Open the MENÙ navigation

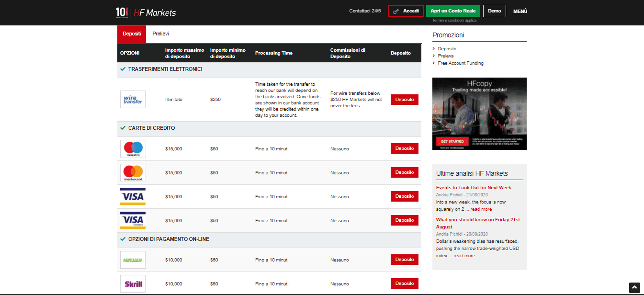(x=520, y=11)
